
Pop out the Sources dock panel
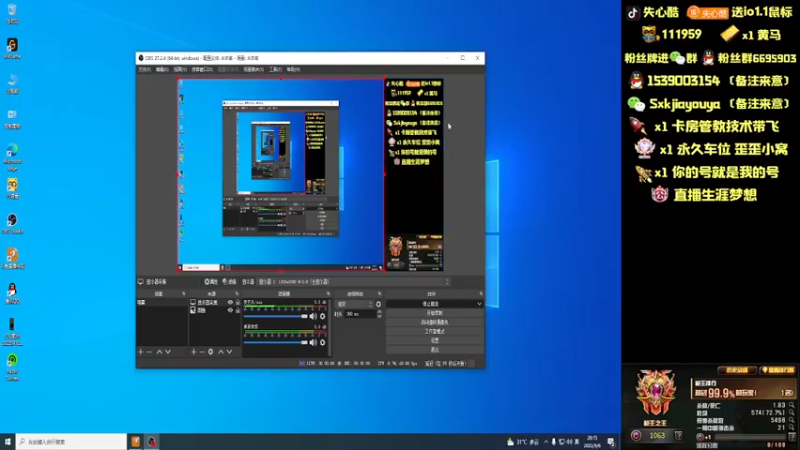237,294
